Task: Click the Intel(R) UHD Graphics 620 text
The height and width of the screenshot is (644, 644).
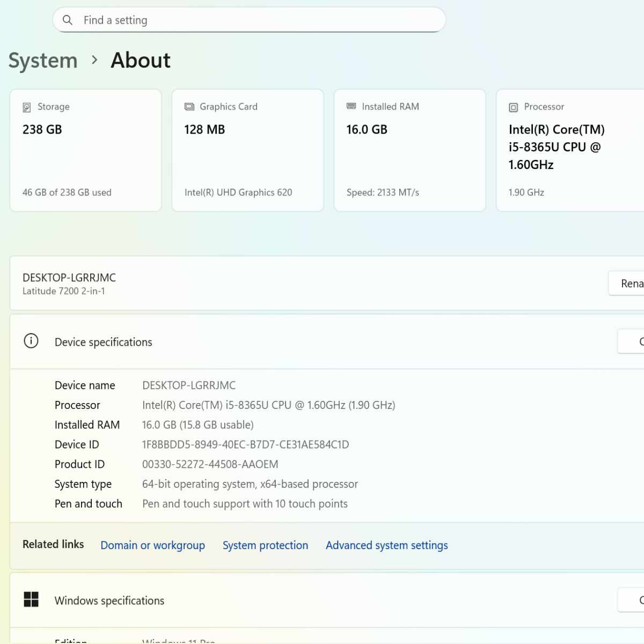Action: [x=238, y=192]
